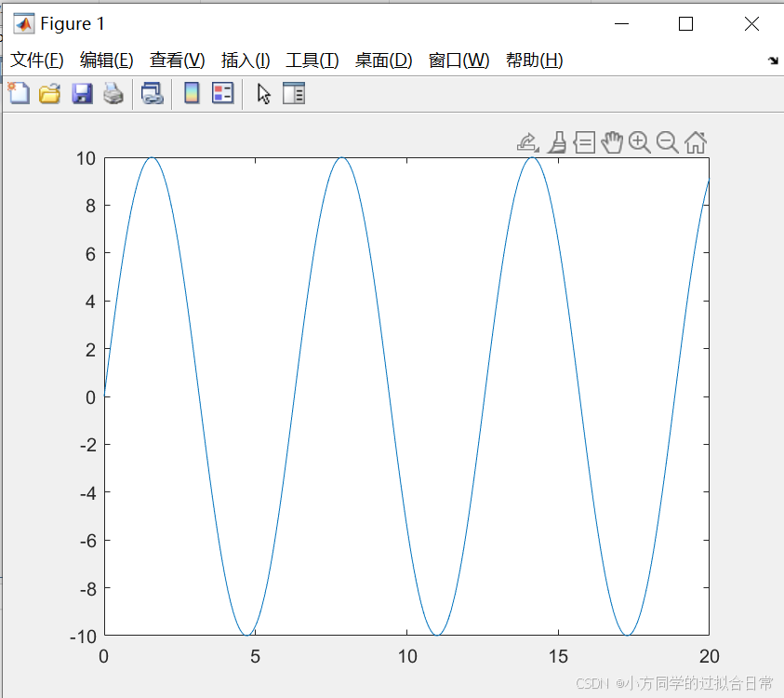Insert a legend
Screen dimensions: 784x698
221,93
